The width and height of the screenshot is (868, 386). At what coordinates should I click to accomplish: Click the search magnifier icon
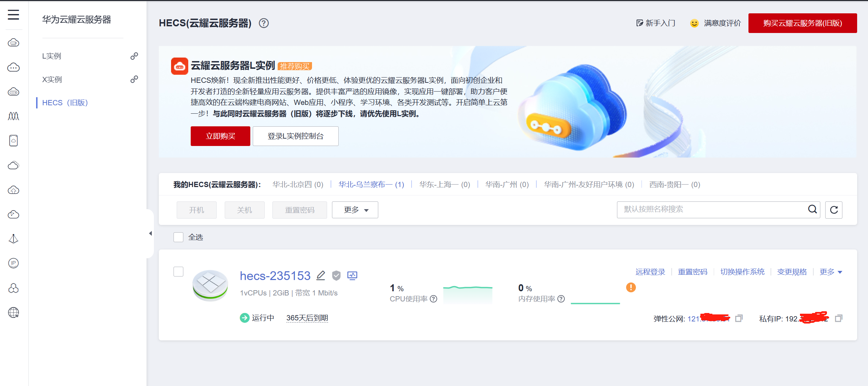pyautogui.click(x=812, y=209)
